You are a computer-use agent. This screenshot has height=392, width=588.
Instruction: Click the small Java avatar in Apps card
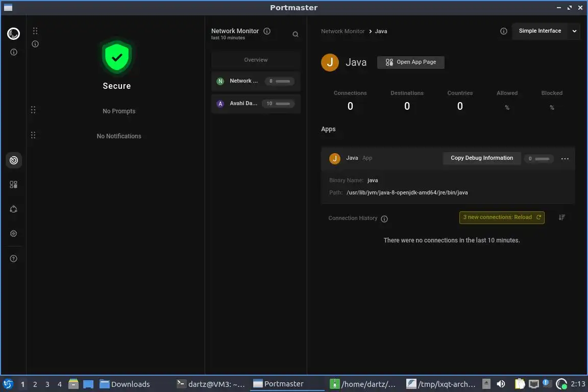click(334, 158)
